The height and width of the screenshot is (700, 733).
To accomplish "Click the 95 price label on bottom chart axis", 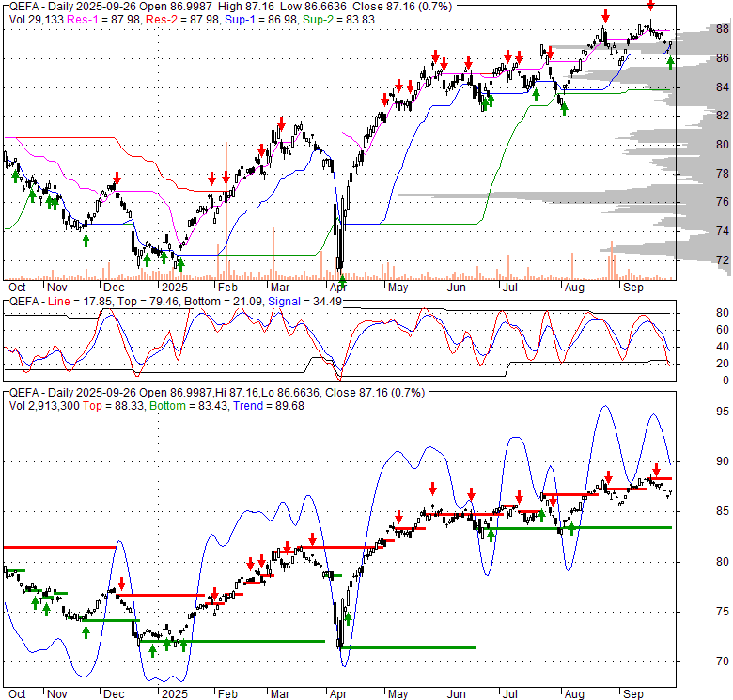I will 723,412.
